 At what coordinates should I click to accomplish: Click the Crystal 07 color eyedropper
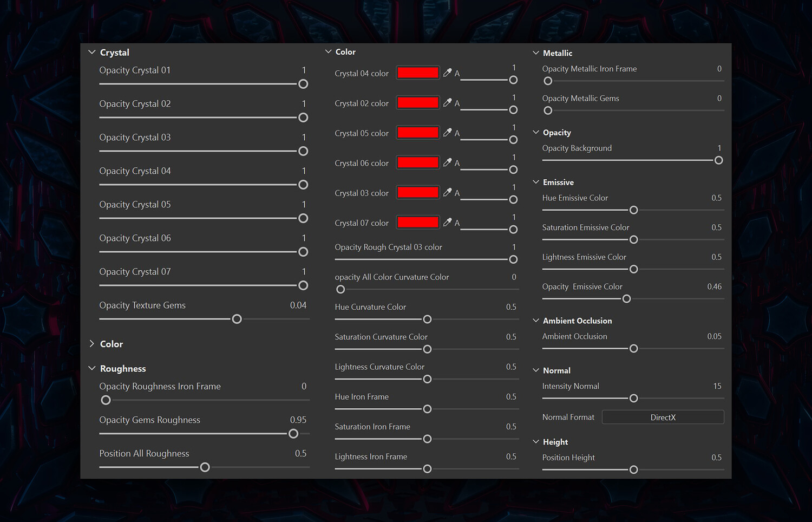(x=447, y=222)
